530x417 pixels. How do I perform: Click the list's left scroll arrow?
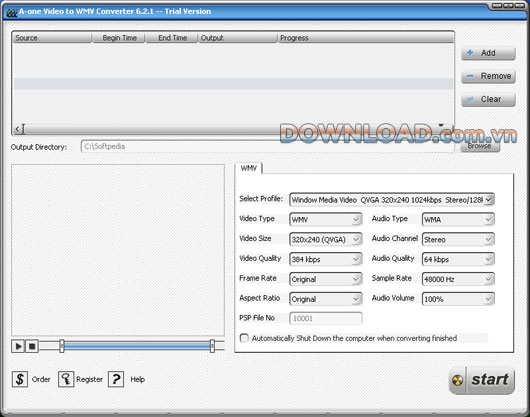coord(18,129)
